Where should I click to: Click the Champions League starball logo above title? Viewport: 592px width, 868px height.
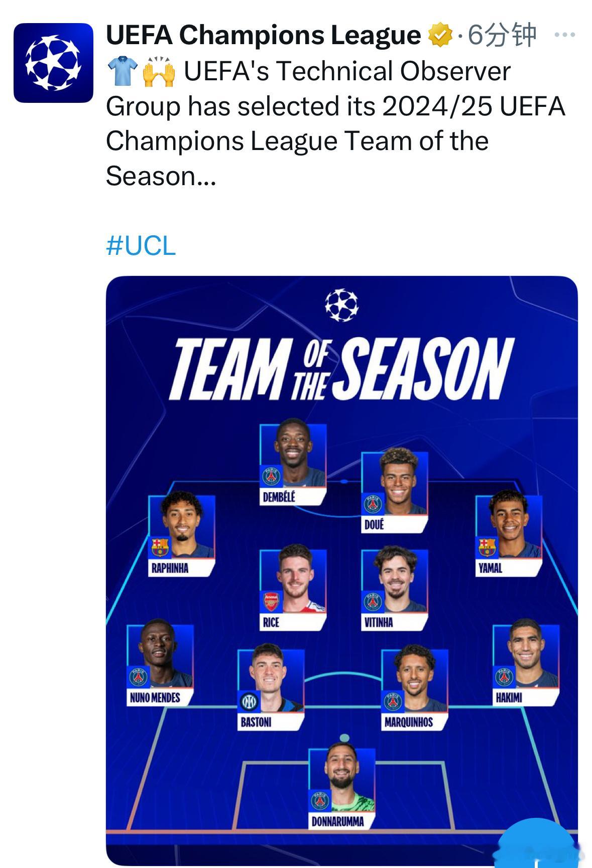(341, 305)
